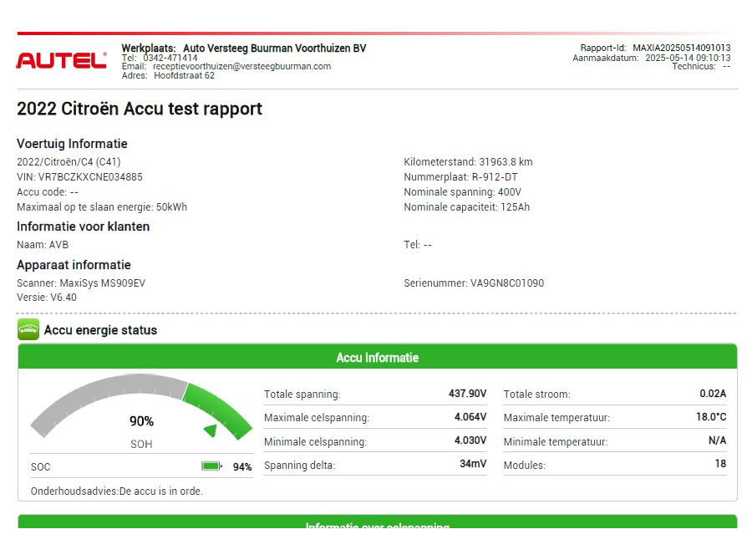Click the green triangle pointer on SOH gauge

(x=211, y=430)
